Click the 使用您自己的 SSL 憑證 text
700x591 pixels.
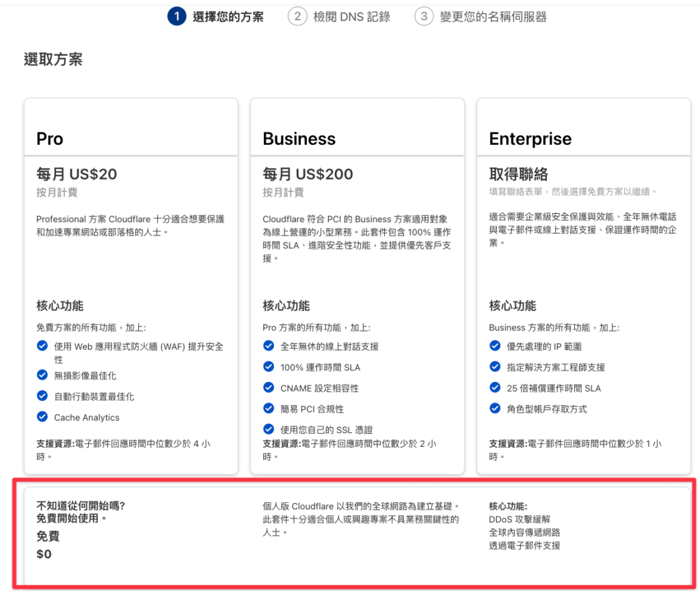(326, 430)
